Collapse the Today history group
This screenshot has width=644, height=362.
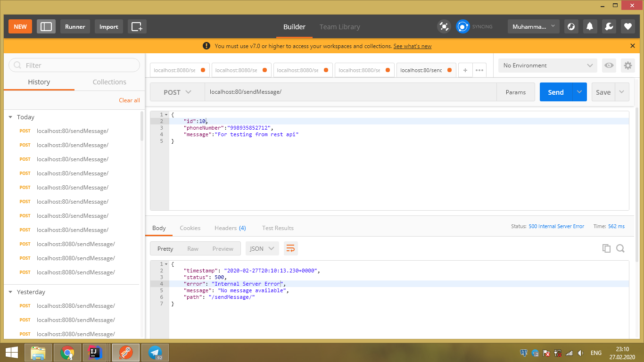10,117
